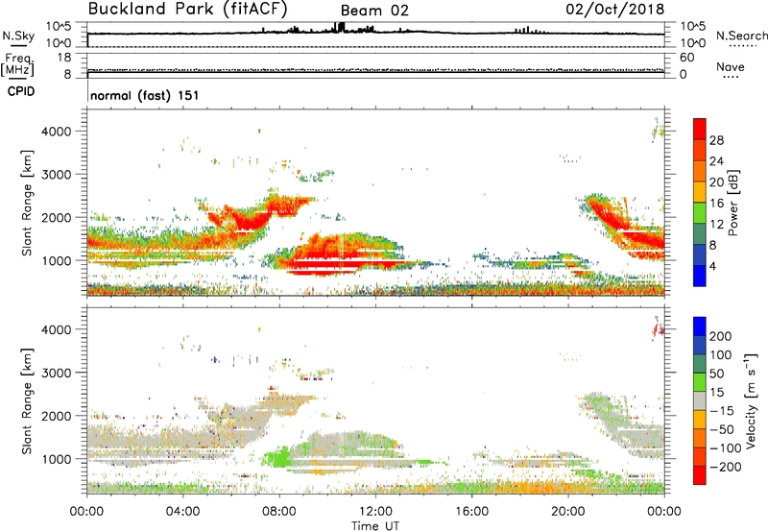Image resolution: width=768 pixels, height=532 pixels.
Task: Click 'Slant Range [km]' label of velocity panel
Action: pos(27,401)
